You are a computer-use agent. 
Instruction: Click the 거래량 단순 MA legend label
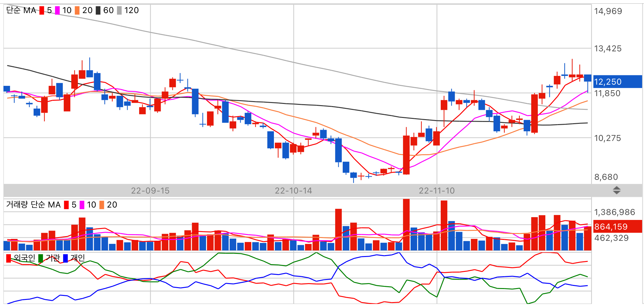[33, 205]
